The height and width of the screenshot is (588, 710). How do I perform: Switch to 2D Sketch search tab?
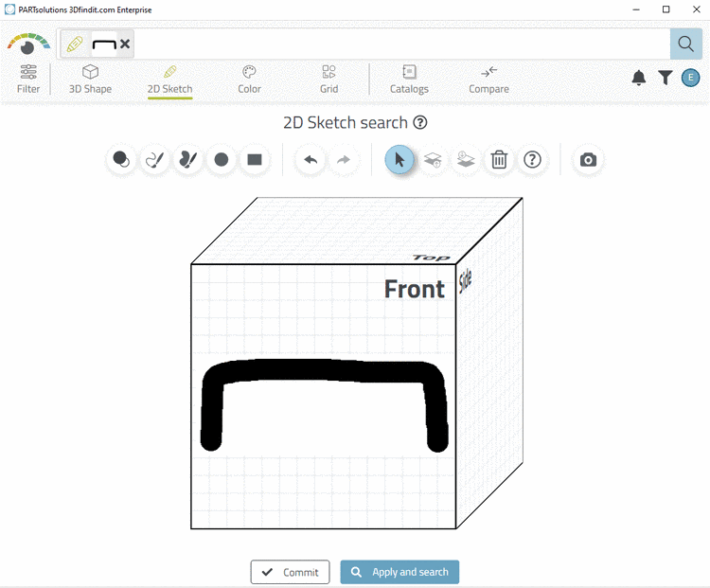tap(169, 79)
